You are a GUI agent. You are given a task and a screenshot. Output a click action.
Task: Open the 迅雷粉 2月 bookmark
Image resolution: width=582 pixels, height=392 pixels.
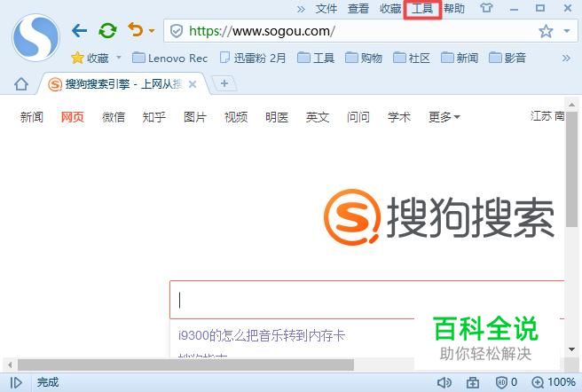click(x=253, y=58)
